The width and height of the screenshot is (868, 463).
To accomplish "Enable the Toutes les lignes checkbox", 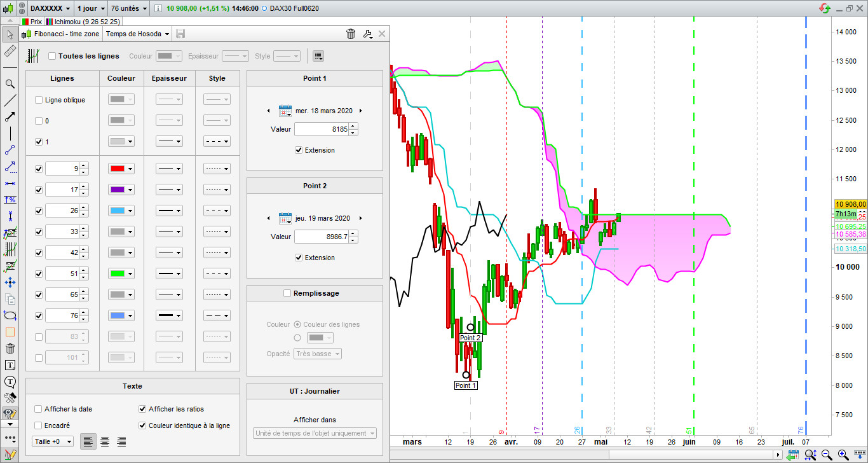I will click(52, 56).
